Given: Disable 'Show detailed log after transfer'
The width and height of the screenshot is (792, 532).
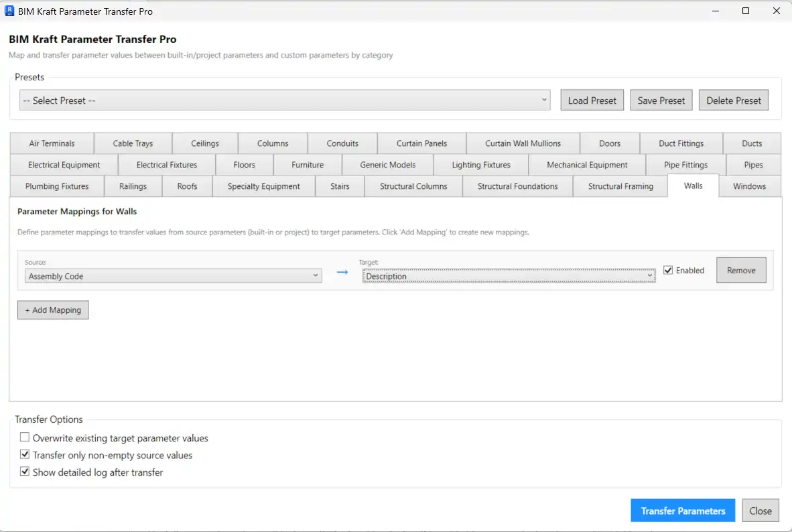Looking at the screenshot, I should tap(25, 472).
